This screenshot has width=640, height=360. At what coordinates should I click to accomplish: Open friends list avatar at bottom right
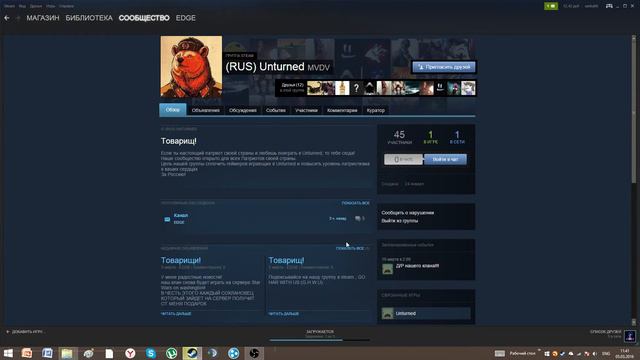point(630,336)
